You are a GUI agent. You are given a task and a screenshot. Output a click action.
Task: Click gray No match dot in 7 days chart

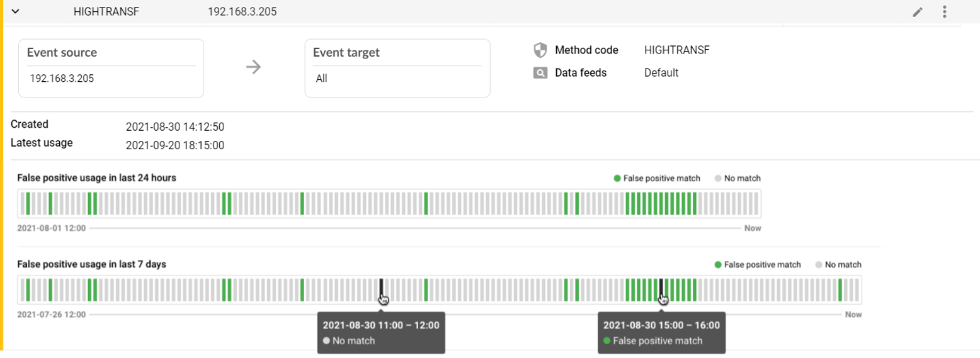click(819, 265)
